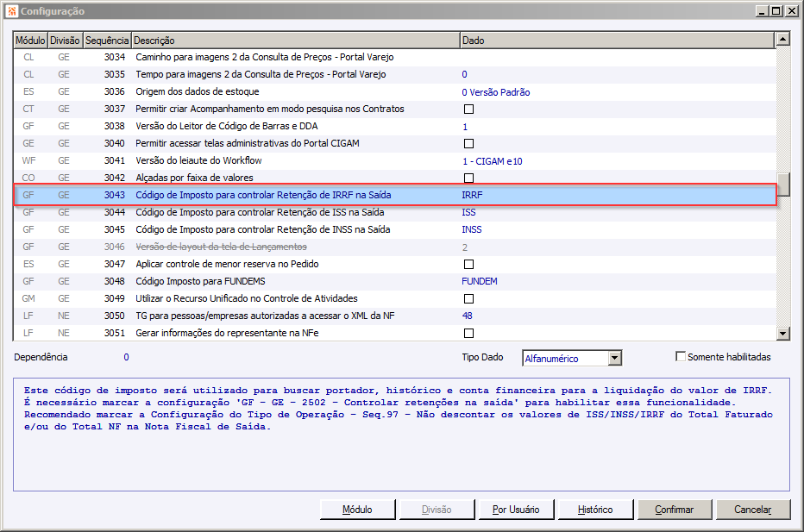Select row 3050 TG para pessoas/empresas autorizadas
The height and width of the screenshot is (532, 804).
pos(394,316)
